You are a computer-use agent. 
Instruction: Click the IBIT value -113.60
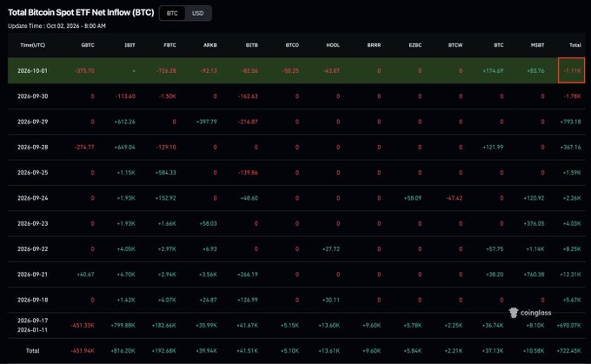(x=125, y=96)
